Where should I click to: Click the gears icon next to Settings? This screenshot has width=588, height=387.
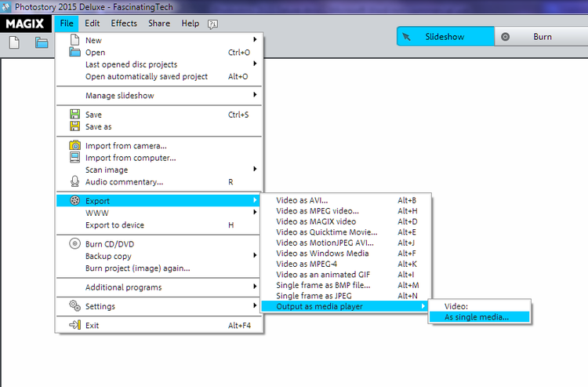[x=75, y=306]
